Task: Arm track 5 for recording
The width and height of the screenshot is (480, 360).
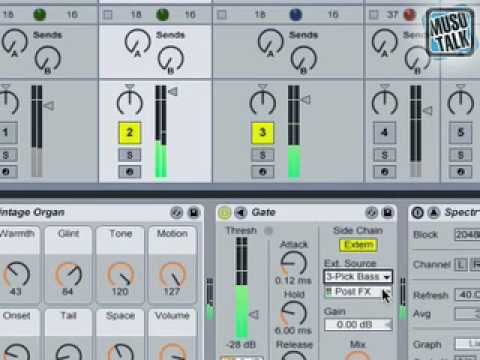Action: [461, 172]
